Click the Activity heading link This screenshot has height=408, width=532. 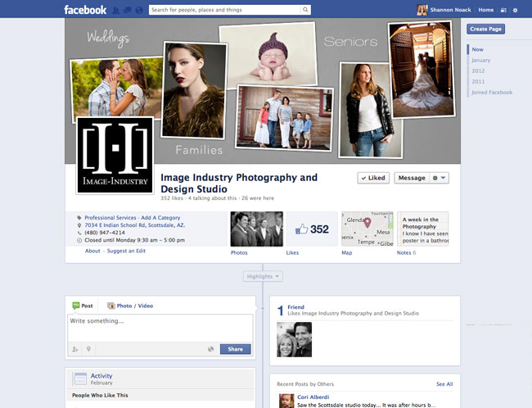101,376
